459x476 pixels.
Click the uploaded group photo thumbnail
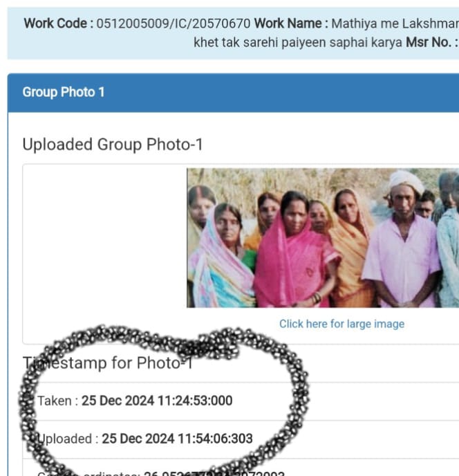pos(323,238)
